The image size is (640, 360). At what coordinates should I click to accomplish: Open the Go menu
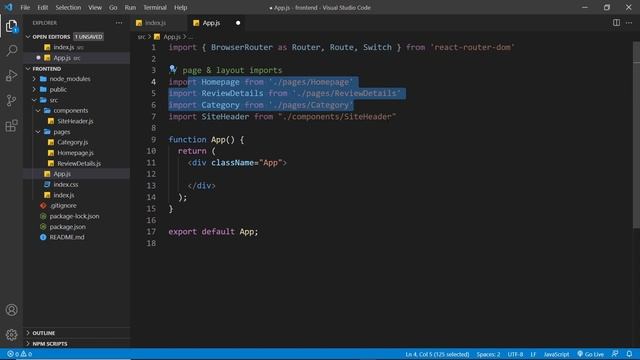point(113,7)
